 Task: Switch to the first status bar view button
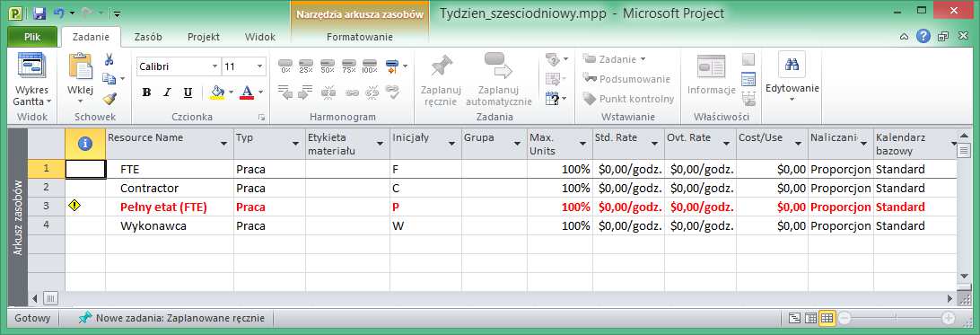pos(794,318)
